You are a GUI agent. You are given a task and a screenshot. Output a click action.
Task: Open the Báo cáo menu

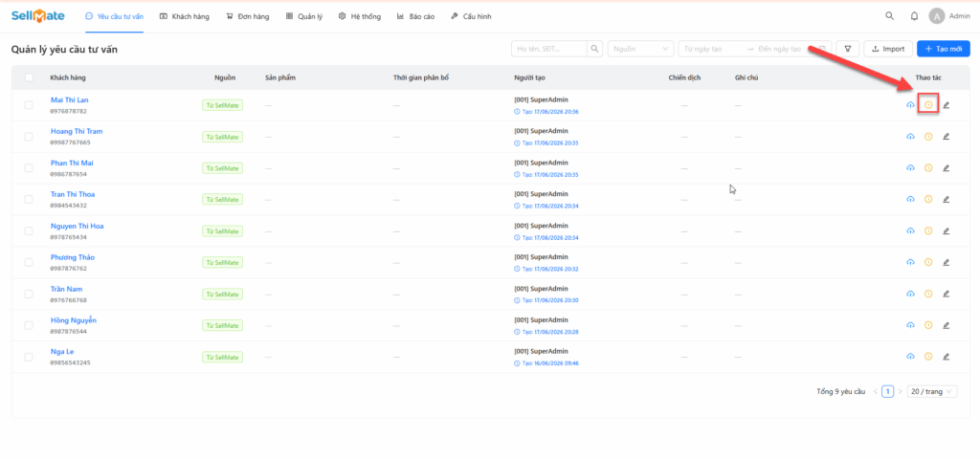pos(415,17)
